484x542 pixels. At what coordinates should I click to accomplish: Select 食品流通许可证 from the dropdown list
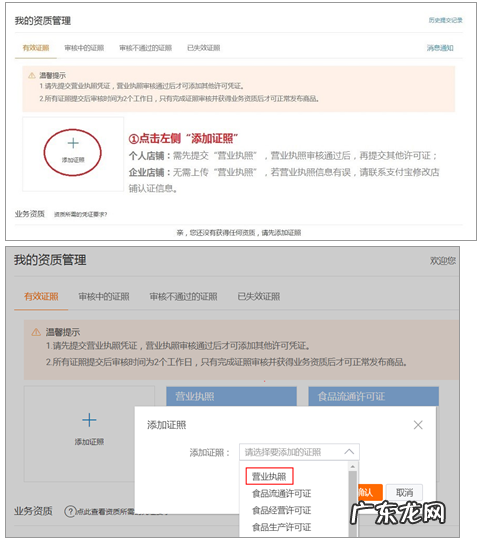click(281, 494)
